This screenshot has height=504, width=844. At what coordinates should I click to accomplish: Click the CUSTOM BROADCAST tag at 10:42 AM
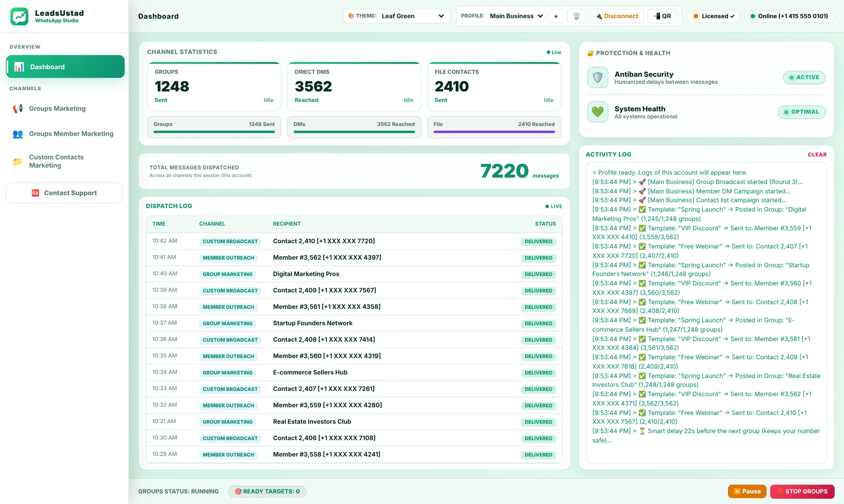pyautogui.click(x=230, y=241)
